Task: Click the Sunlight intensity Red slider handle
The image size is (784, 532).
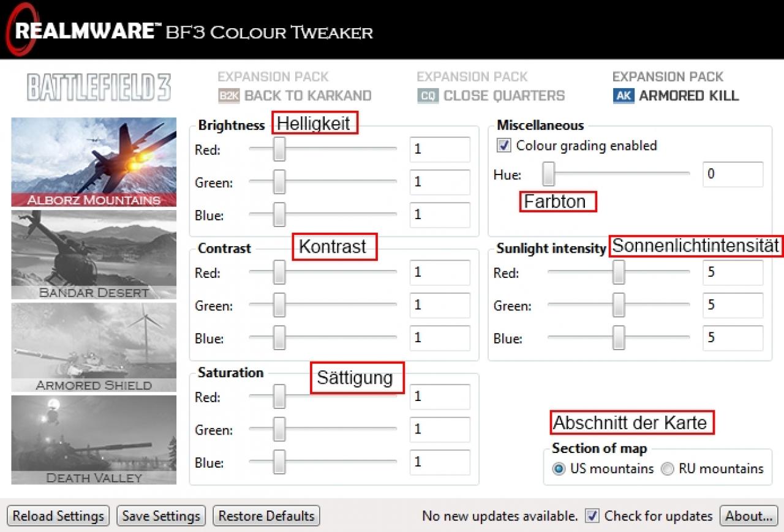Action: [619, 272]
